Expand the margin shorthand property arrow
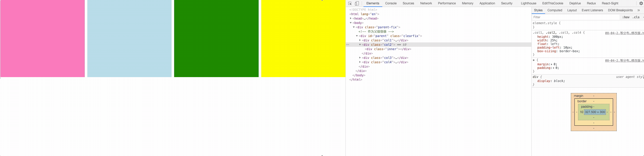The width and height of the screenshot is (644, 156). coord(552,64)
